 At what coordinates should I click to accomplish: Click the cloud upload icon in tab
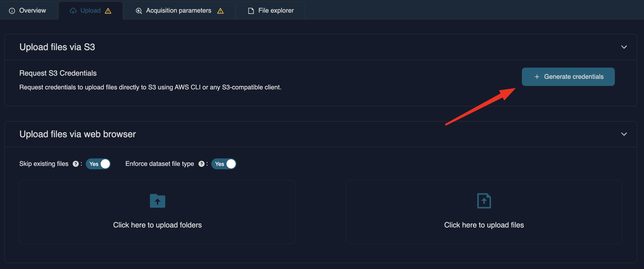(73, 11)
